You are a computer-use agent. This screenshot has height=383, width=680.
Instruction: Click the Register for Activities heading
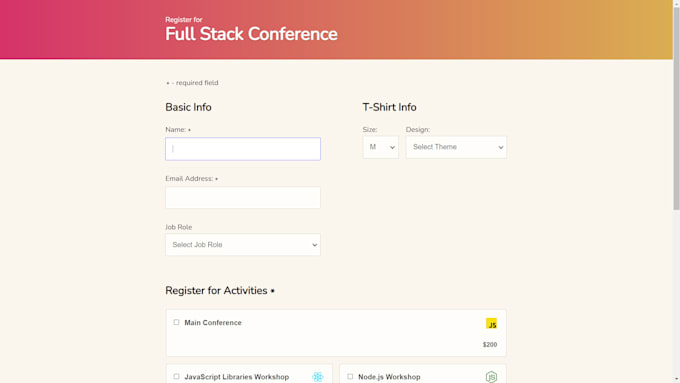pyautogui.click(x=216, y=291)
